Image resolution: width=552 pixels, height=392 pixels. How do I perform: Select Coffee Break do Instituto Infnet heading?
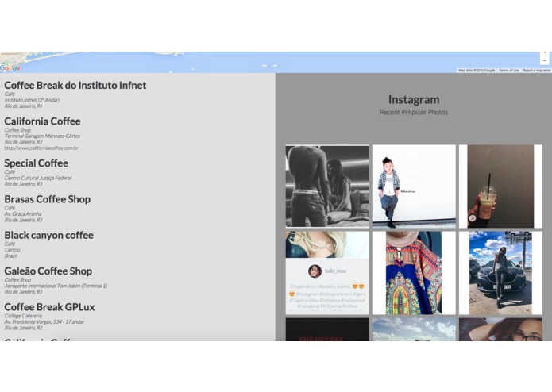click(75, 86)
